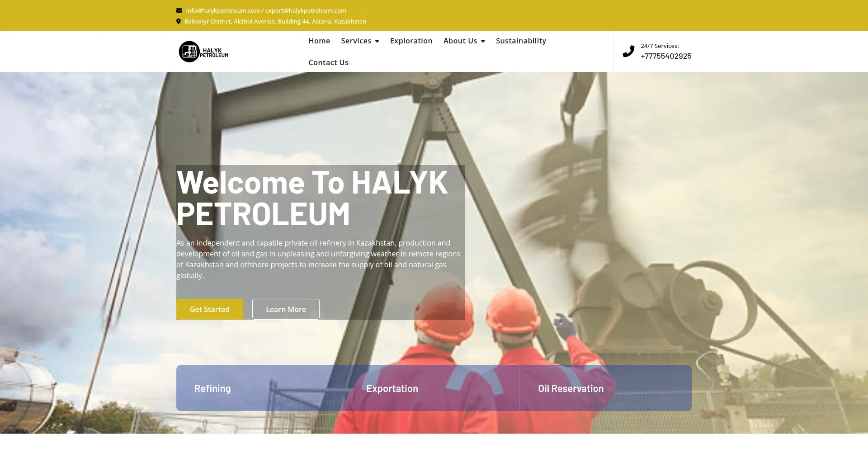Expand the About Us dropdown arrow
The height and width of the screenshot is (449, 868).
click(x=483, y=41)
